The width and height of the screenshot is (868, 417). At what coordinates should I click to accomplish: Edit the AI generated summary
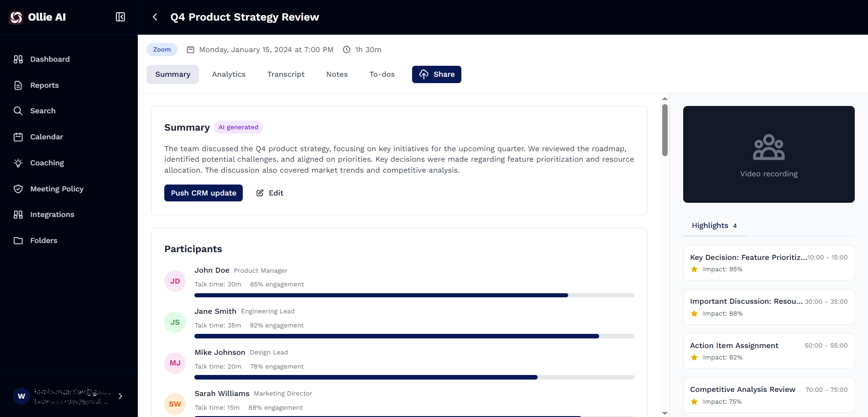[270, 193]
